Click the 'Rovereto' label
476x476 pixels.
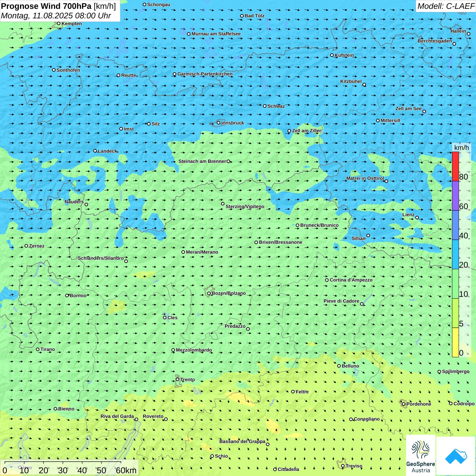pos(153,416)
